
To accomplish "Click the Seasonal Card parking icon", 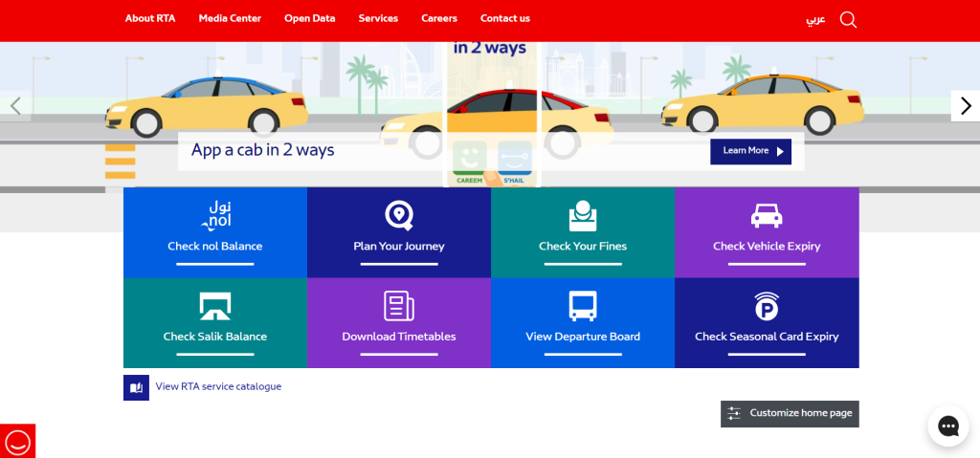I will 767,306.
